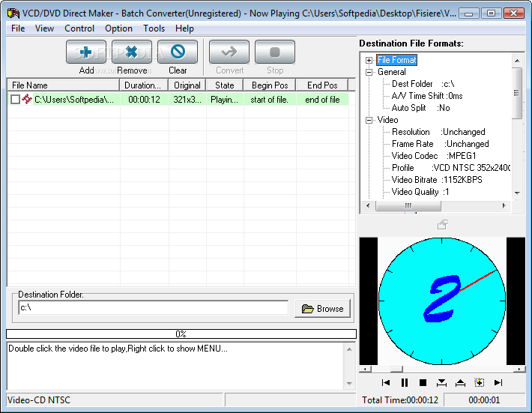Open the File menu
Screen dimensions: 532x413
(18, 28)
